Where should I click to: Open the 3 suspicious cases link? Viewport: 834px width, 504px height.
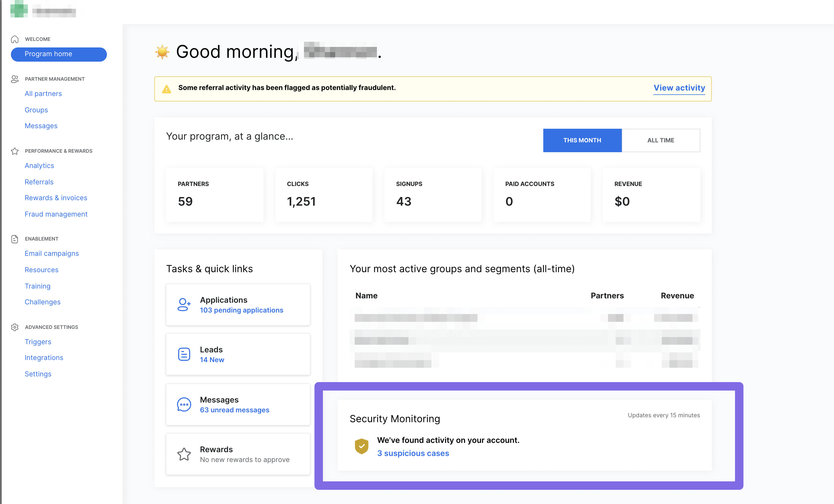pyautogui.click(x=413, y=453)
